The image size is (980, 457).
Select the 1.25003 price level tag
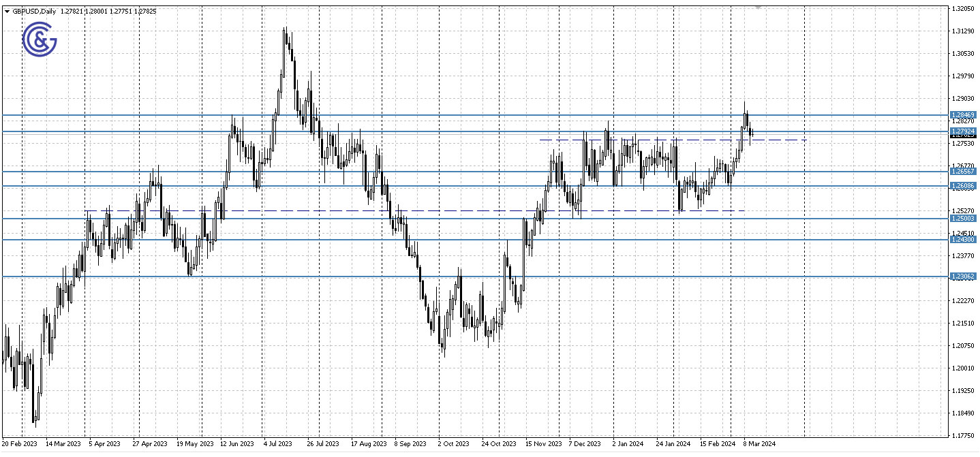[963, 218]
